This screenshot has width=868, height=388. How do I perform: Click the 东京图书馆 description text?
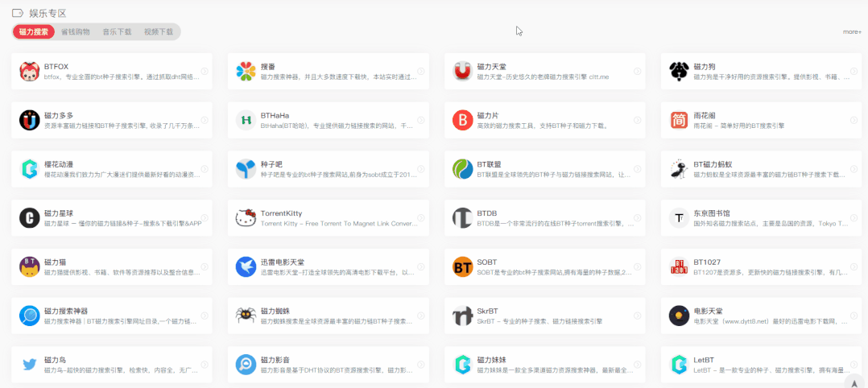(x=771, y=224)
